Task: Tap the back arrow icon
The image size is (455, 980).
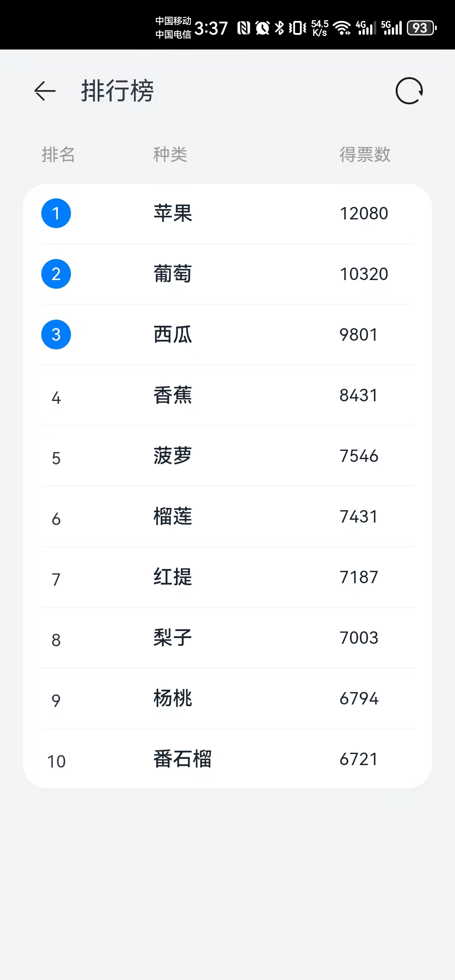Action: 45,91
